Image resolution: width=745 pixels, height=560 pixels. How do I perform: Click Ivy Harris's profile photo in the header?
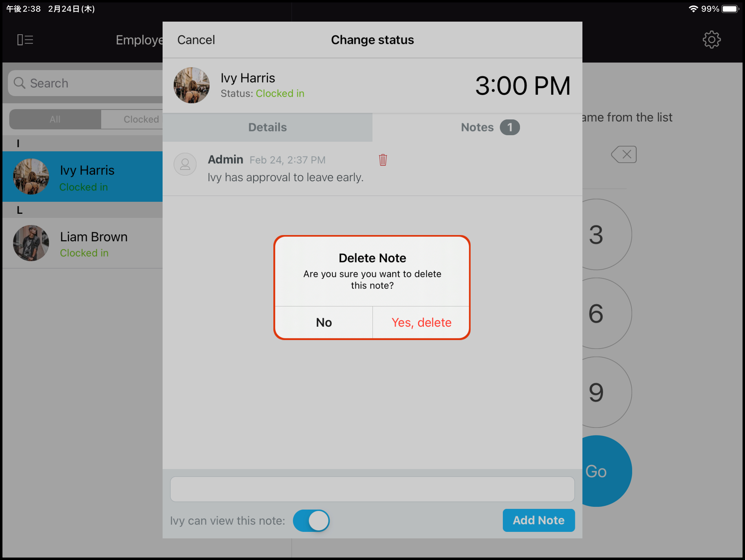coord(192,85)
